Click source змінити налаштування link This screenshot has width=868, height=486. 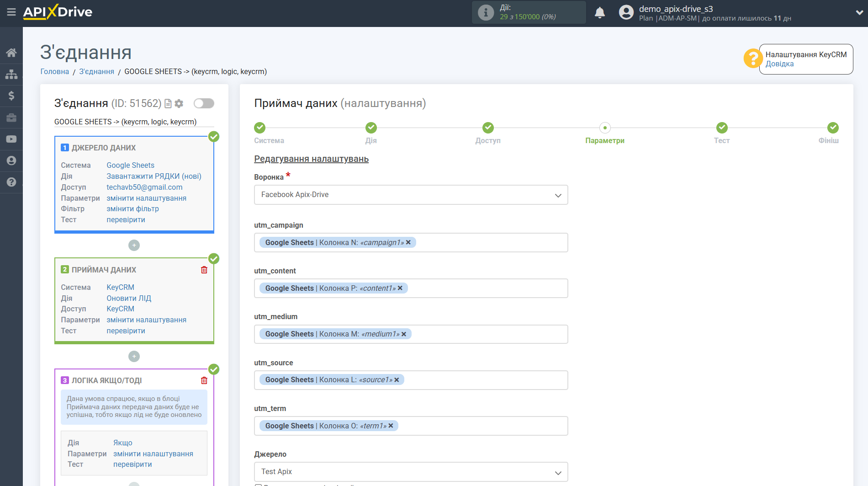point(147,198)
